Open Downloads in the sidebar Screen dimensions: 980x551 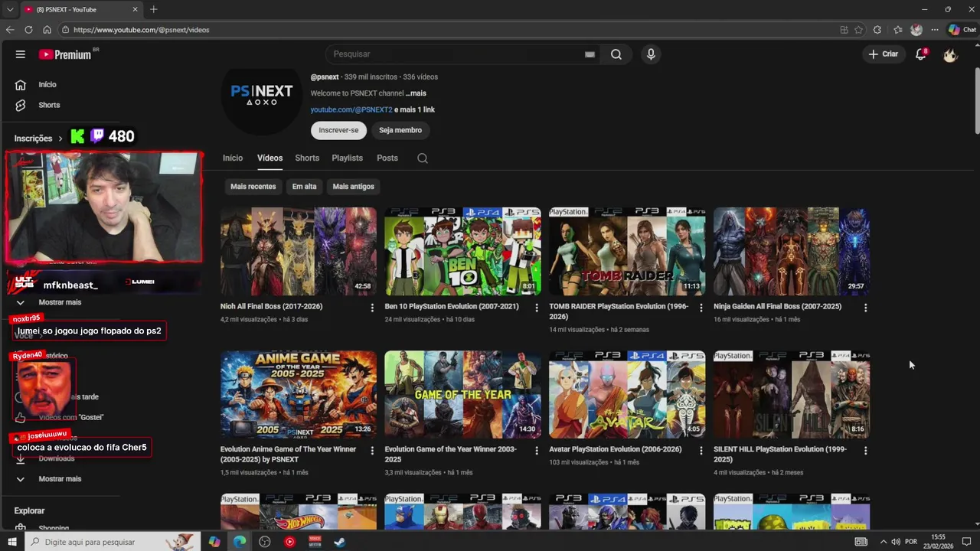[x=57, y=458]
